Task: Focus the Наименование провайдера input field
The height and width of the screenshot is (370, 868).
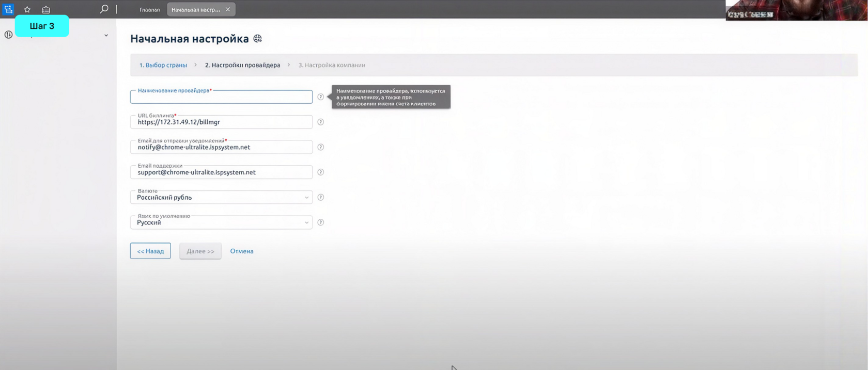Action: tap(221, 97)
